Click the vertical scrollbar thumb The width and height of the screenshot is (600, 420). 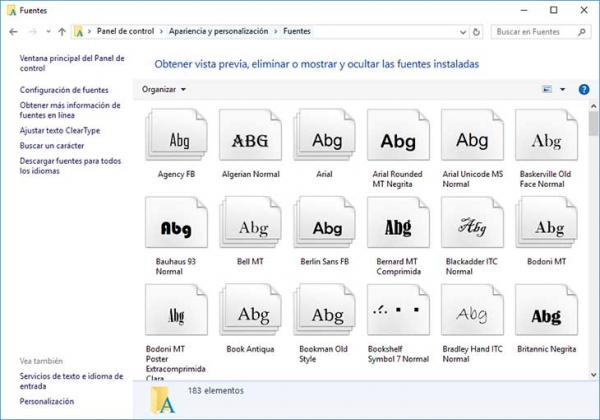[593, 123]
